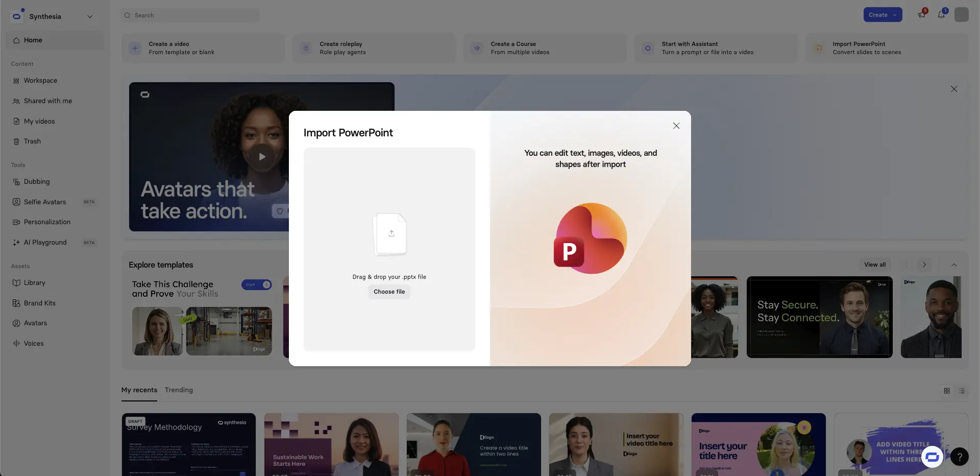
Task: Open the chat assistant bubble
Action: point(933,457)
